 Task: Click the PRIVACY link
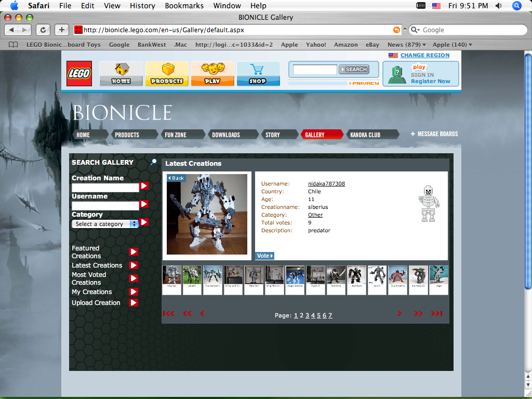pos(364,83)
